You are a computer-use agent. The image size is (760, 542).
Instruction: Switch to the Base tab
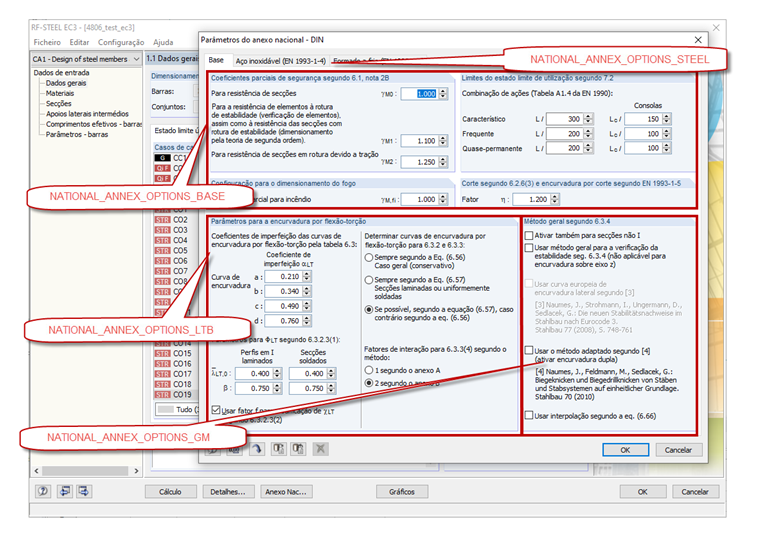tap(216, 60)
